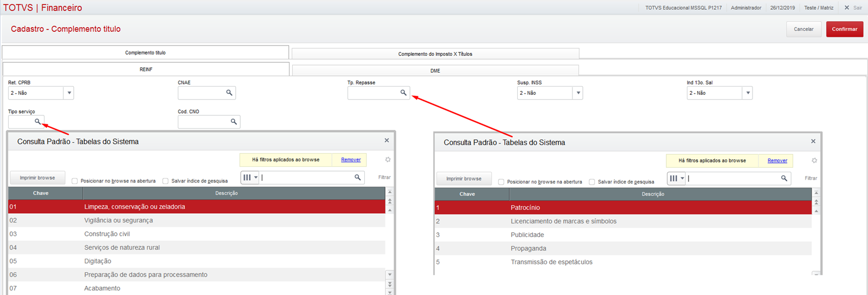
Task: Select row Transmissão de espetáculos
Action: [x=623, y=262]
